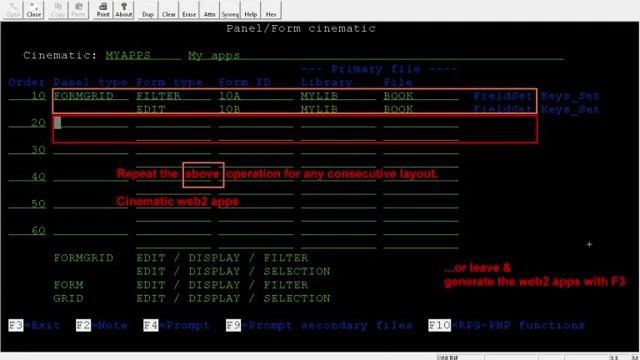Click order 20 first Form ID field

point(256,123)
